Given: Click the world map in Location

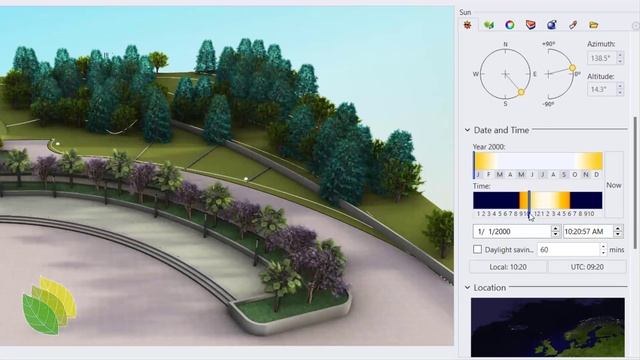Looking at the screenshot, I should 547,327.
